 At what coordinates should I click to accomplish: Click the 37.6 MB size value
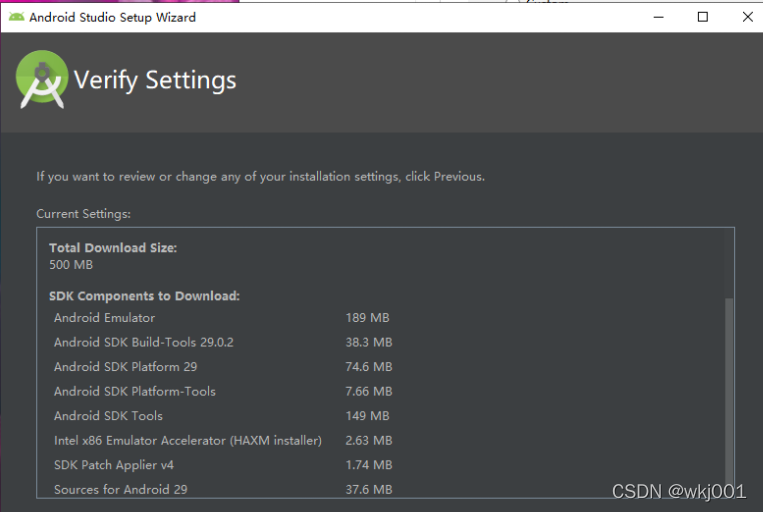369,490
